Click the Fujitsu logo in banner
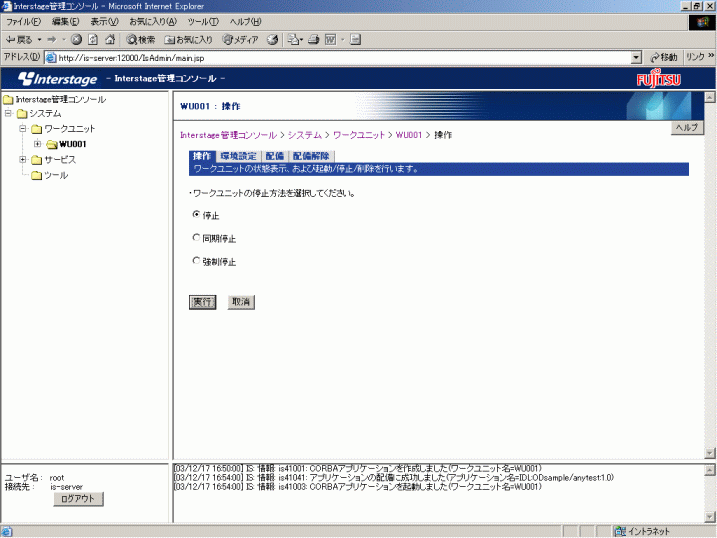Screen dimensions: 717x538 pos(658,79)
